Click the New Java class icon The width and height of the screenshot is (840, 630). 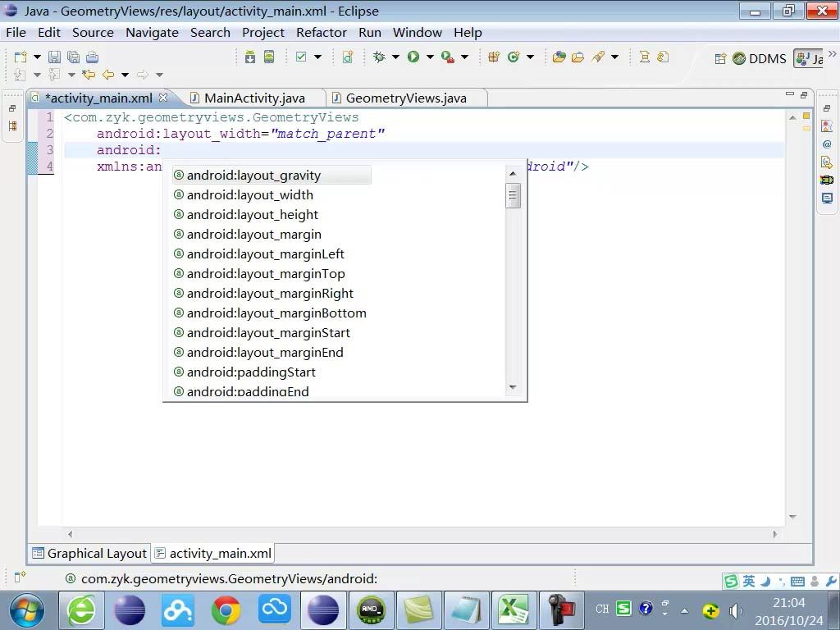(x=514, y=57)
